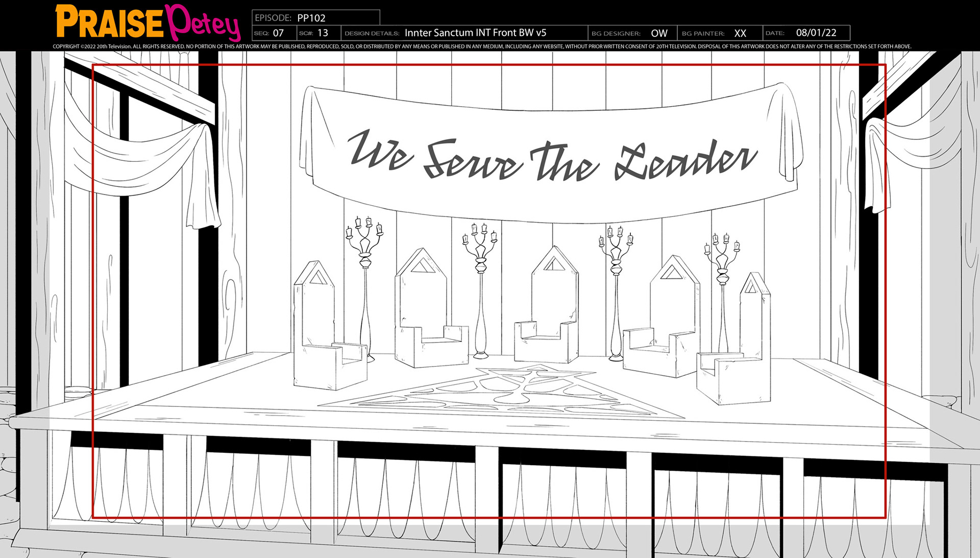Click the BG Painter field XX
Viewport: 980px width, 558px height.
pos(740,33)
